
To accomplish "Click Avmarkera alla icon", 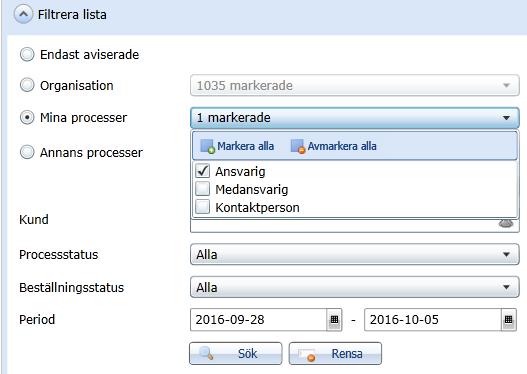I will click(298, 147).
